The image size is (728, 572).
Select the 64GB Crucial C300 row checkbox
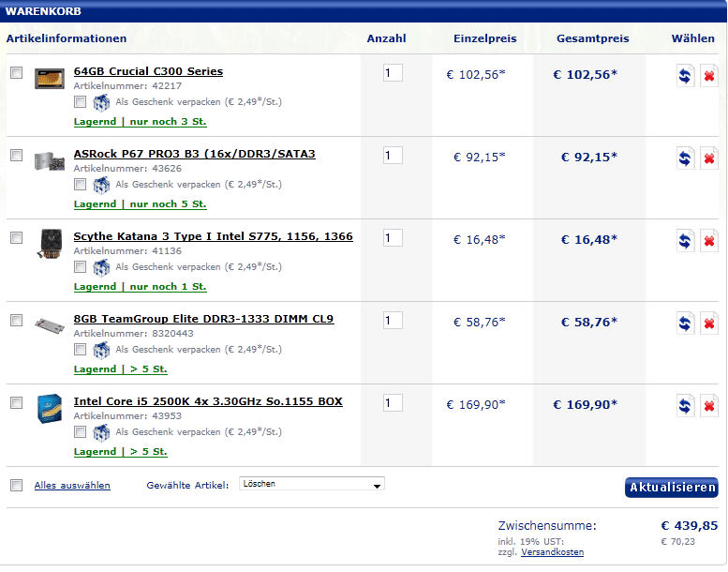(16, 73)
